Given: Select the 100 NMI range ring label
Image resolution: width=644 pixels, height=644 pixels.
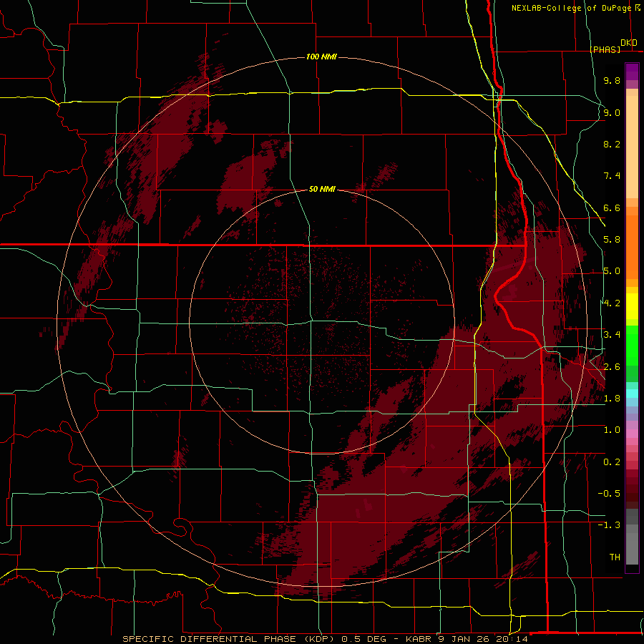Looking at the screenshot, I should [x=321, y=57].
